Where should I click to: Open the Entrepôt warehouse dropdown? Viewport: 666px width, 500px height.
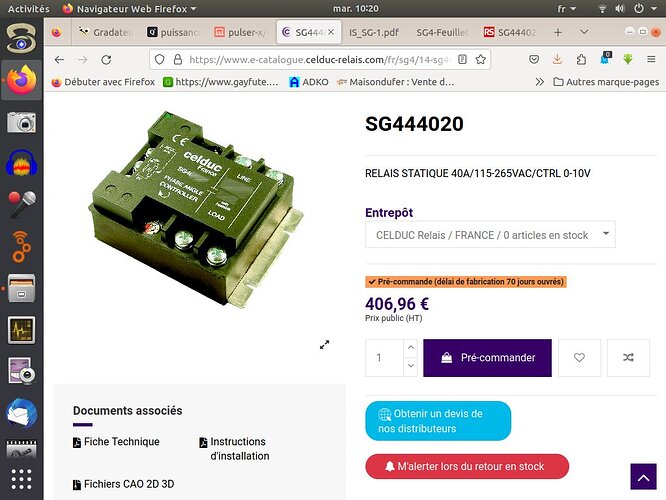490,234
